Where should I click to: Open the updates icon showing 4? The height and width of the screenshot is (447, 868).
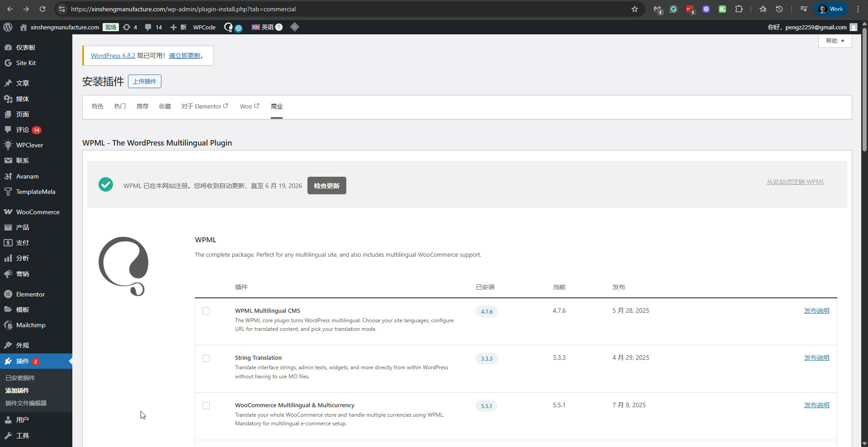pos(130,27)
